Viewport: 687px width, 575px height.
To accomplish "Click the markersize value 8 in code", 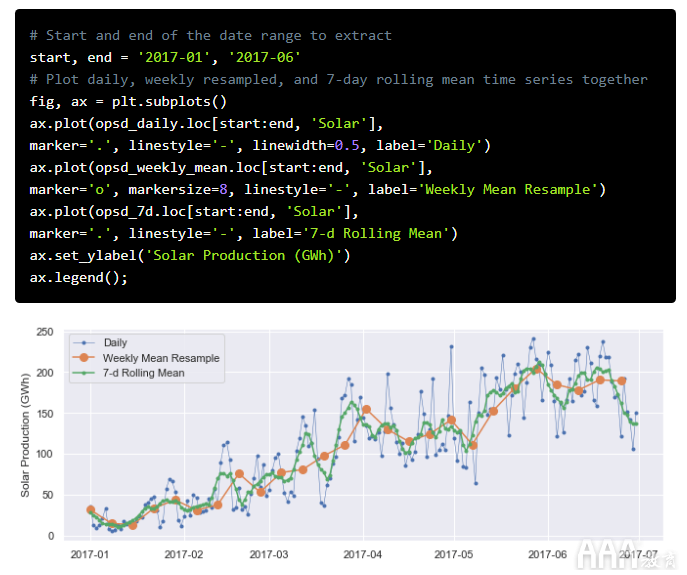I will click(x=223, y=189).
